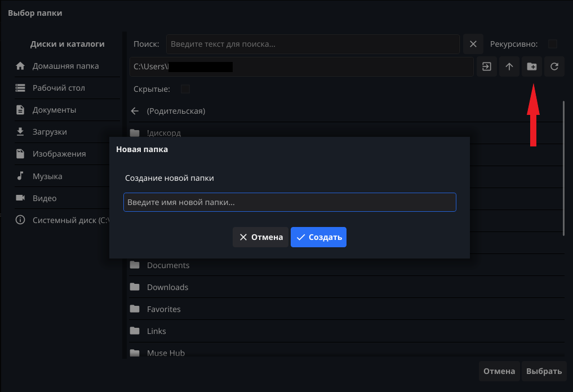
Task: Open the Documents folder in list
Action: click(168, 265)
